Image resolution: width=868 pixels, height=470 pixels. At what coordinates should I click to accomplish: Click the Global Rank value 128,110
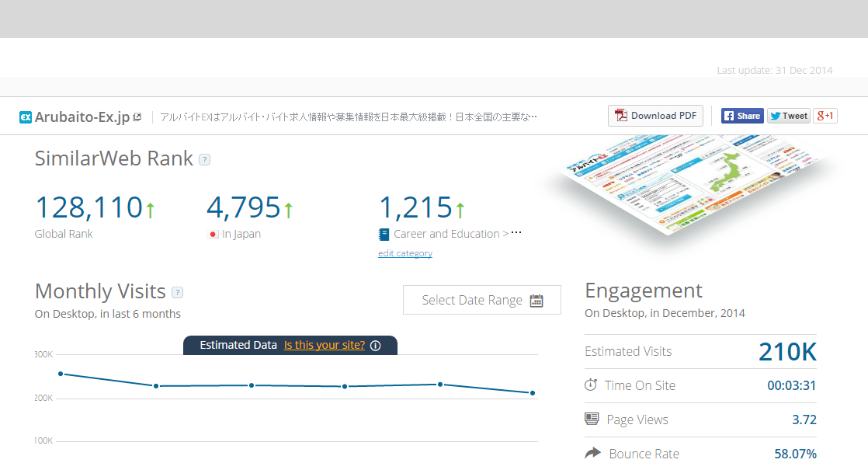tap(89, 207)
